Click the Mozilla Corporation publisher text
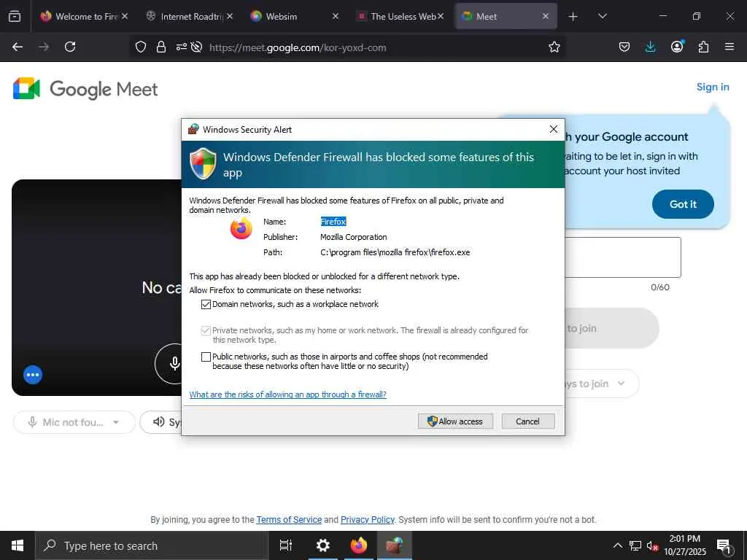The height and width of the screenshot is (560, 747). click(354, 237)
